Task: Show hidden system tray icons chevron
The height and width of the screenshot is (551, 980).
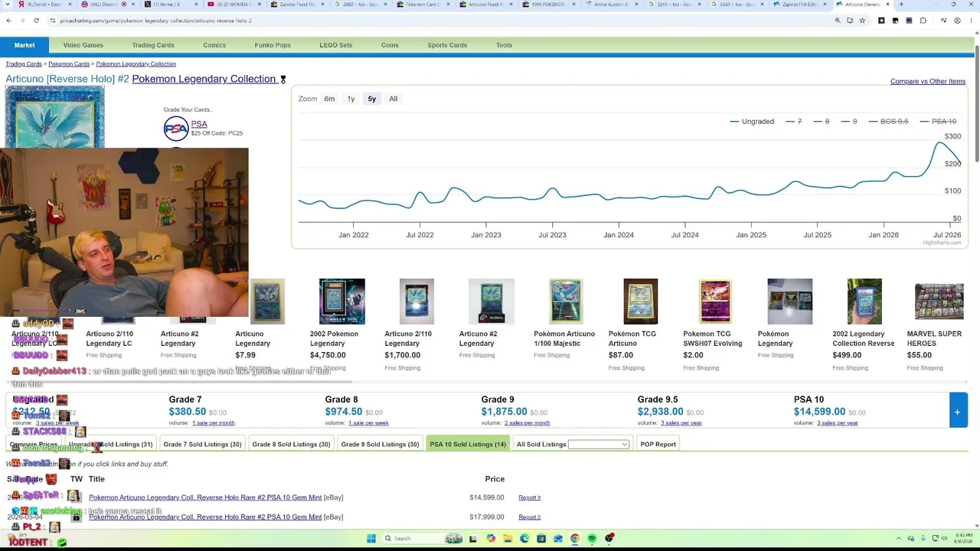Action: click(x=899, y=539)
